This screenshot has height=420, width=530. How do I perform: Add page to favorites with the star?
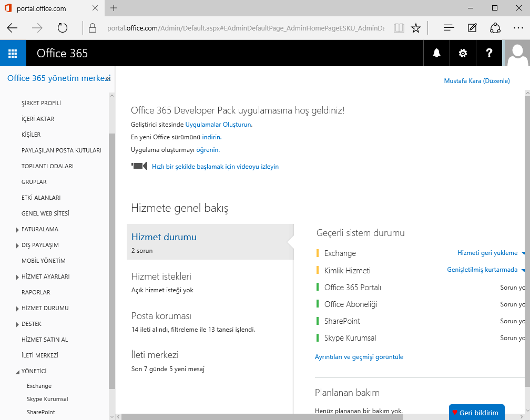416,28
